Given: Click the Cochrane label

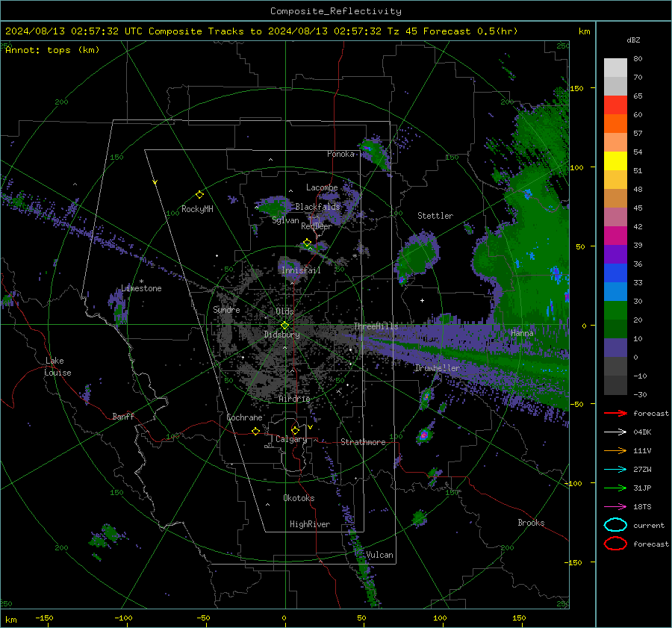Looking at the screenshot, I should (244, 417).
